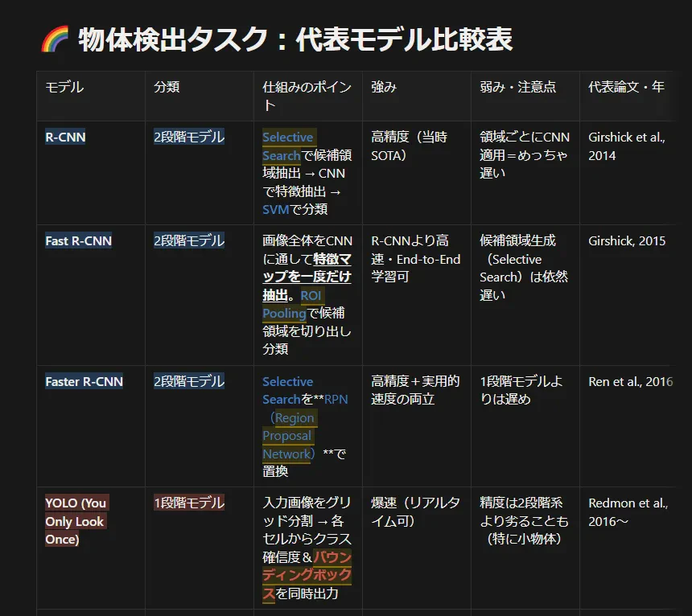Click the reference Girshick et al., 2014
692x616 pixels.
coord(627,146)
